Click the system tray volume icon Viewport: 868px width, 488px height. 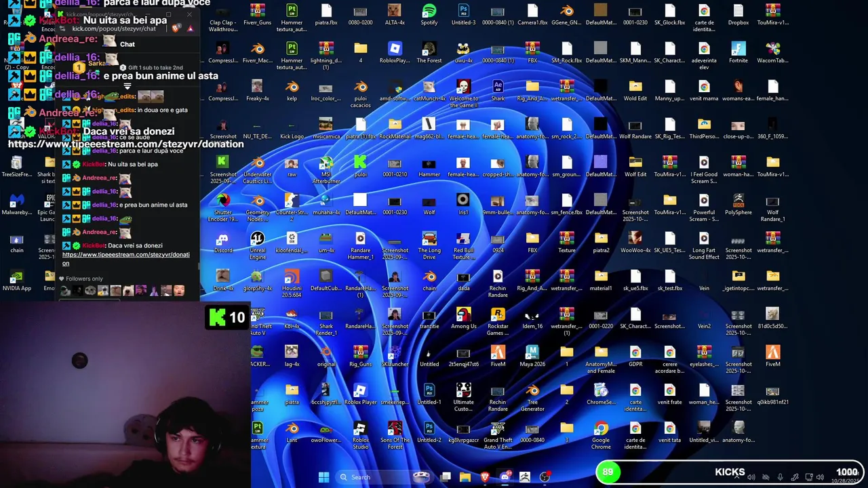click(820, 477)
